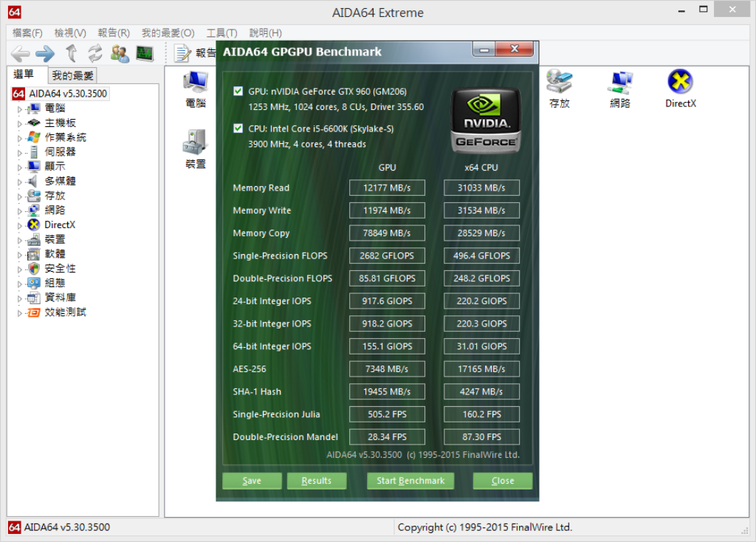Click the CPU Single-Precision Julia 160.2 FPS value
The image size is (756, 542).
(x=481, y=414)
